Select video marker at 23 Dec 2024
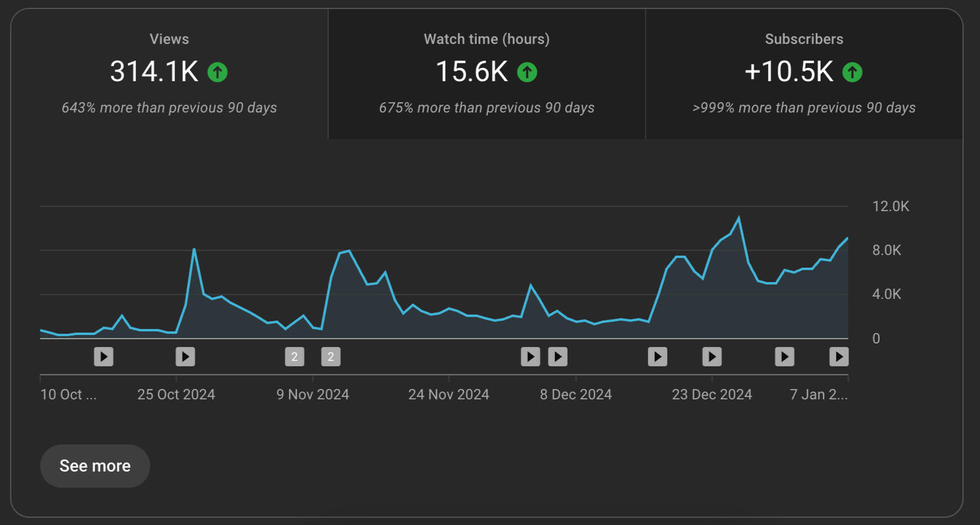 click(x=712, y=356)
